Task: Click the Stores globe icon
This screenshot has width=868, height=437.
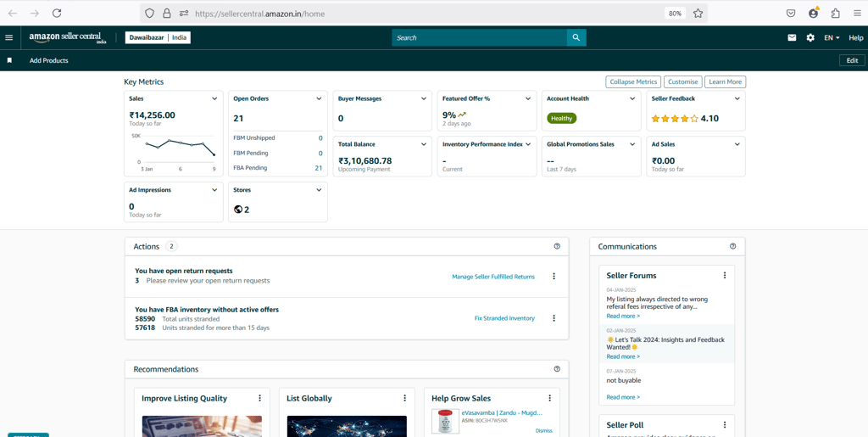Action: point(238,210)
